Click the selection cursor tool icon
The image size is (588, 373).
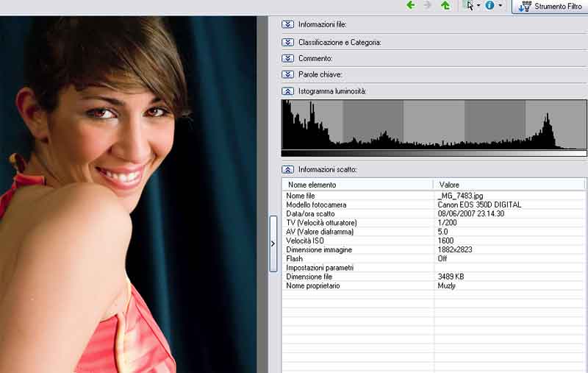(x=468, y=5)
